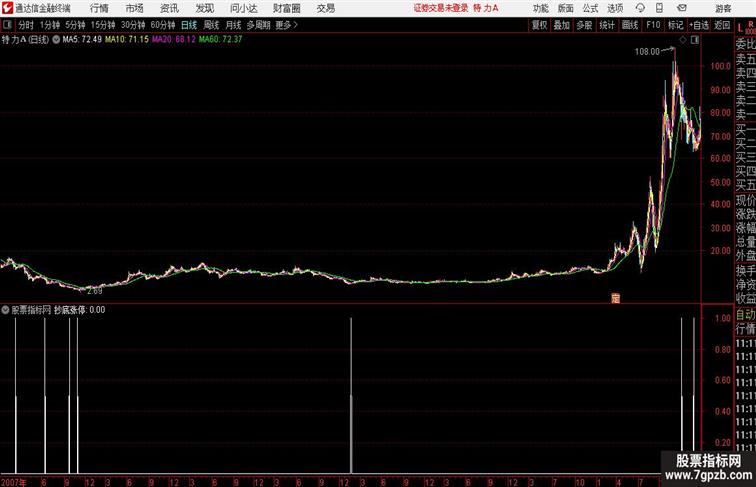Open the 财富圈 menu
The height and width of the screenshot is (487, 756).
pos(286,8)
